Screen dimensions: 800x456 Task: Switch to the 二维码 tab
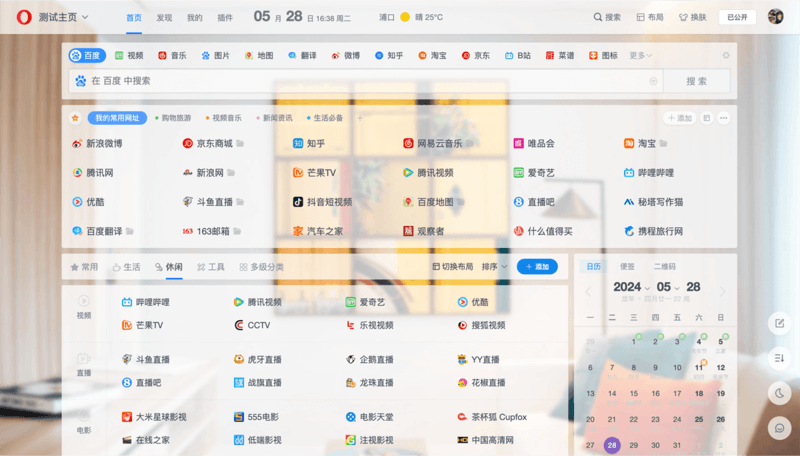click(x=665, y=266)
